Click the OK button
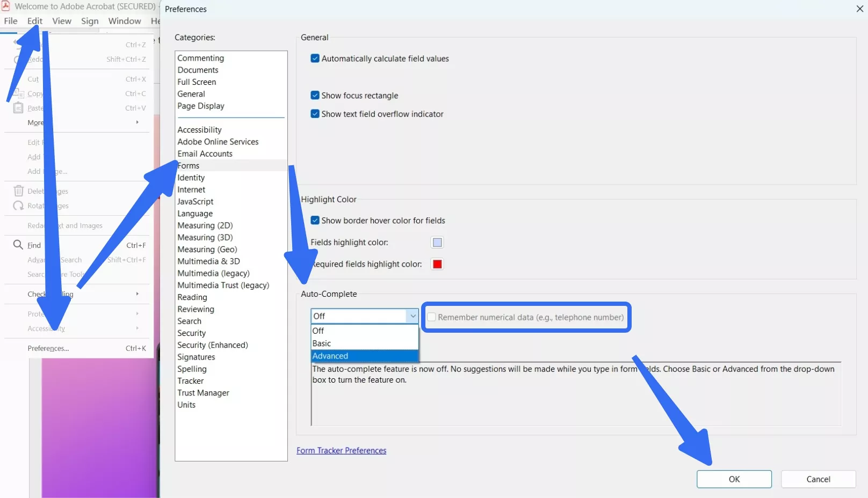 coord(734,479)
